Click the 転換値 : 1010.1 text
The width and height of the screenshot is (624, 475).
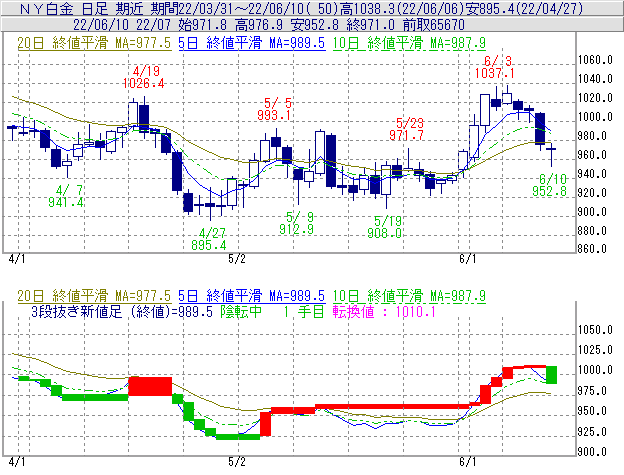[x=384, y=311]
